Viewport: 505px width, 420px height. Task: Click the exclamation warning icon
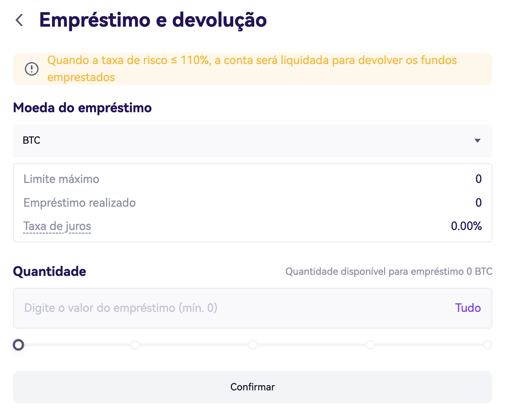32,69
